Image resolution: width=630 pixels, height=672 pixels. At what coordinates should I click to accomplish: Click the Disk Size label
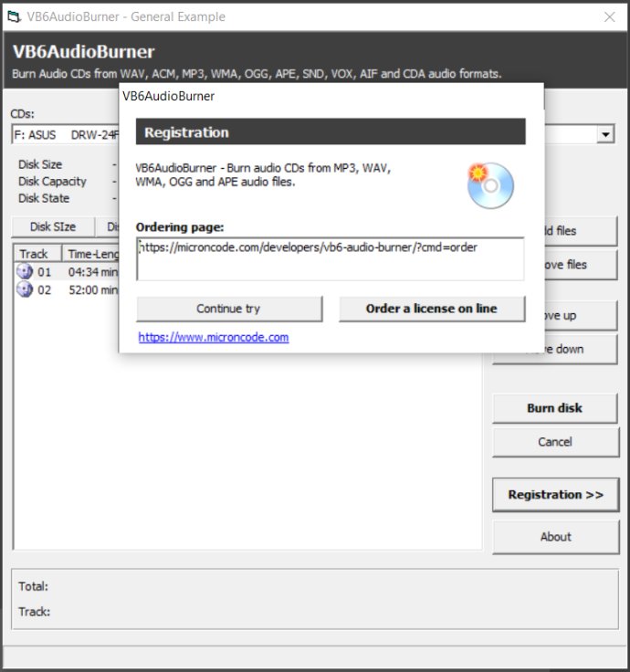tap(40, 164)
